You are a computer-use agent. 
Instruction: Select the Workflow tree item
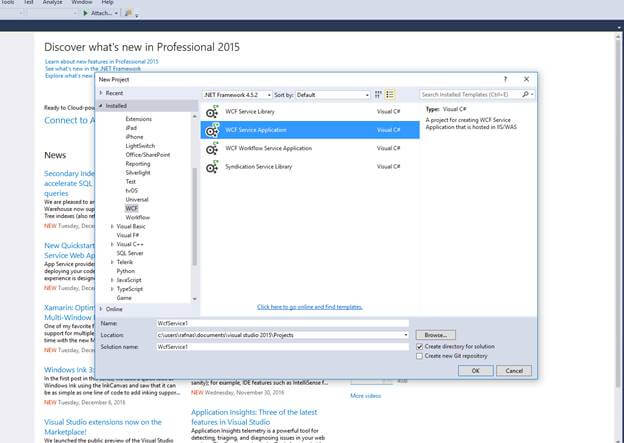pyautogui.click(x=138, y=218)
